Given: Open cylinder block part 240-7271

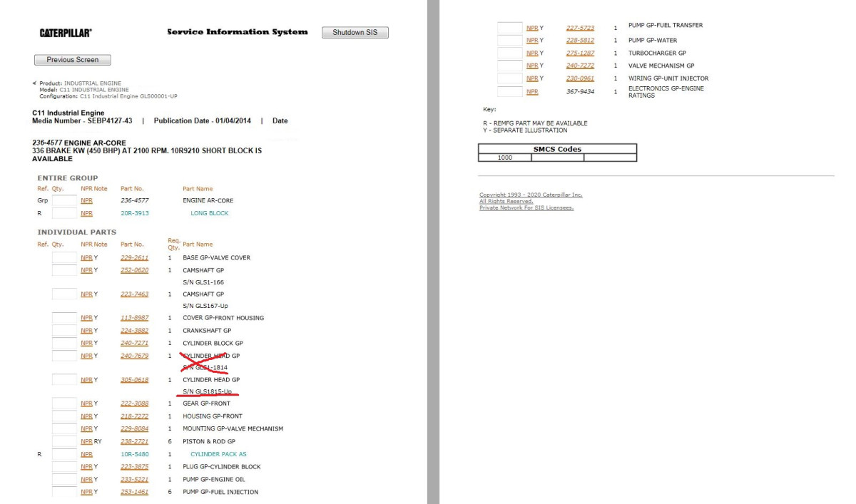Looking at the screenshot, I should pos(135,343).
